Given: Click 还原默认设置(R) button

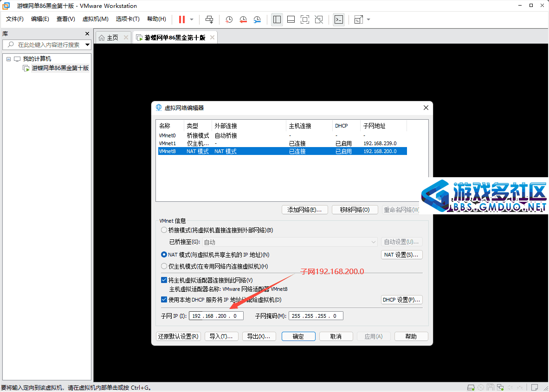Looking at the screenshot, I should pos(179,336).
